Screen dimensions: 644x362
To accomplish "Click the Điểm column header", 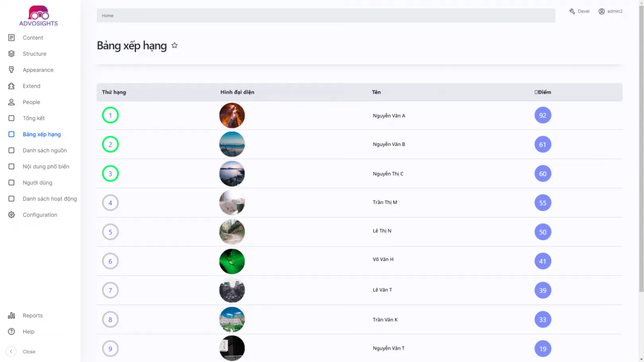I will pyautogui.click(x=543, y=92).
